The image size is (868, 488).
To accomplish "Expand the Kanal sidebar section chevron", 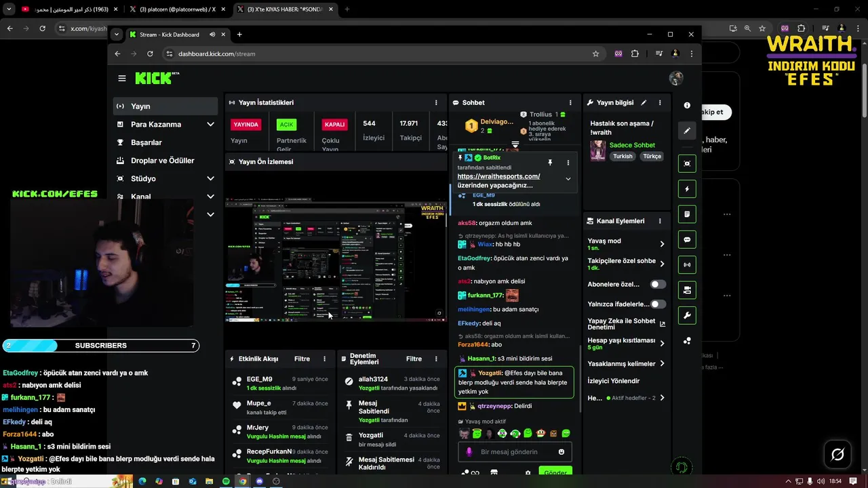I will [x=210, y=197].
